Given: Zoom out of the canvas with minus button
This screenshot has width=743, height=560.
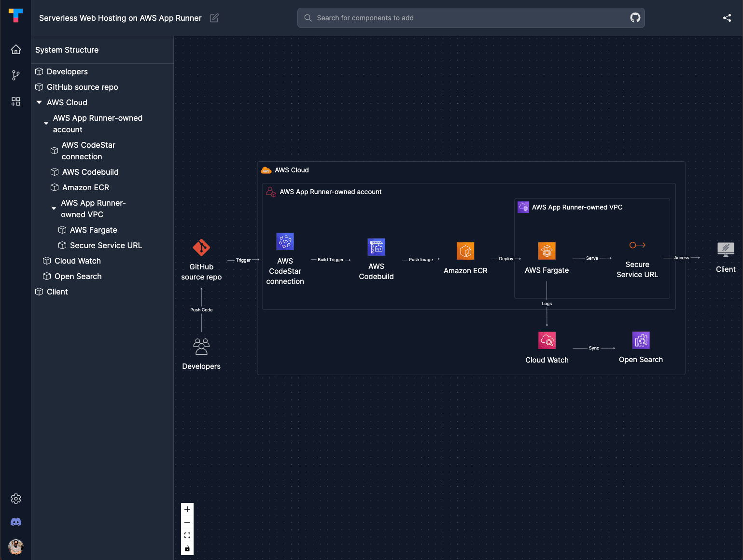Looking at the screenshot, I should point(187,522).
